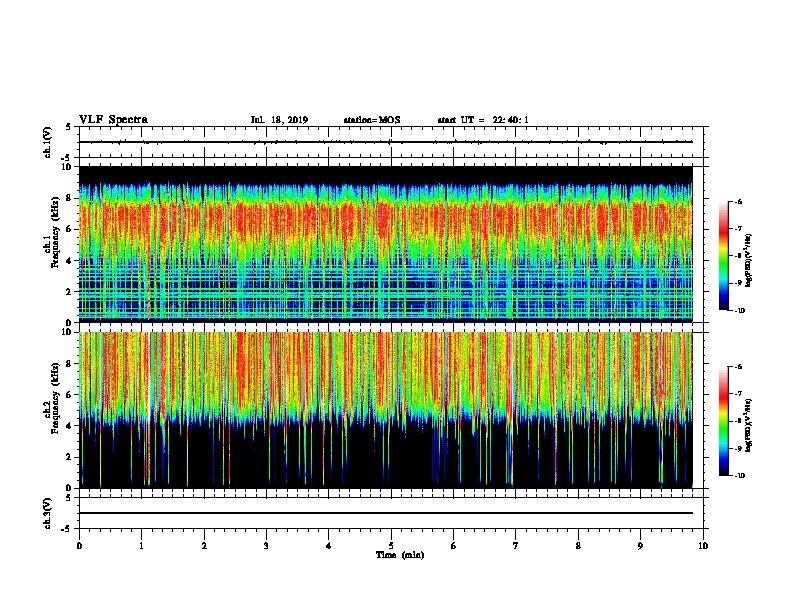
Task: Click the upper ch.1 colorbar scale
Action: (724, 256)
